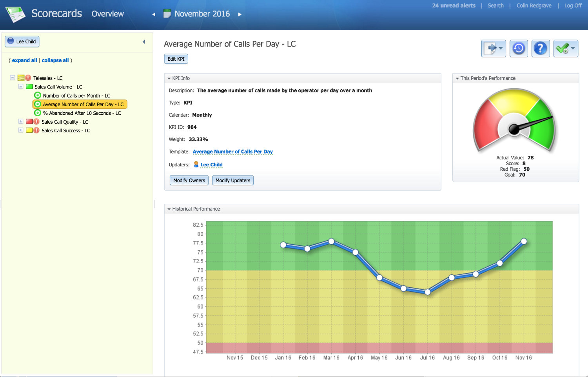Viewport: 588px width, 377px height.
Task: Select Number of Calls per Month - LC
Action: pyautogui.click(x=76, y=96)
